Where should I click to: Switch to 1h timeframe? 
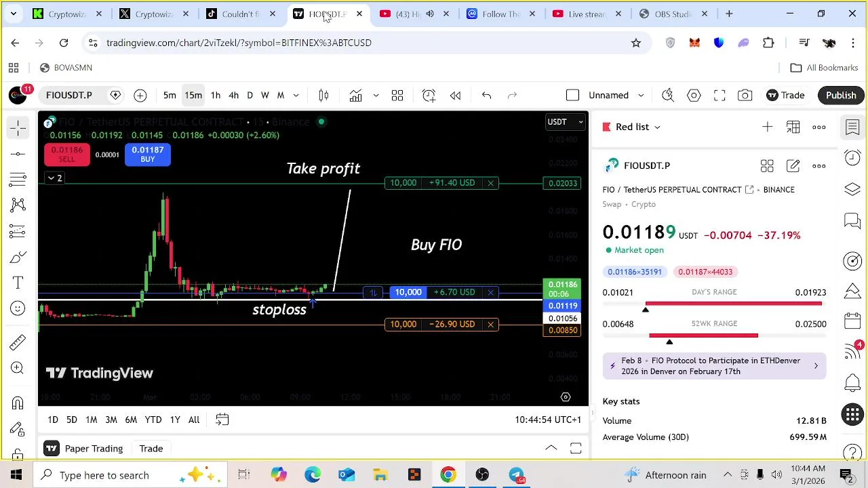tap(215, 96)
